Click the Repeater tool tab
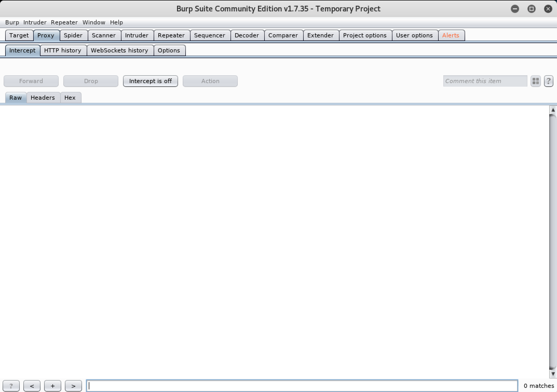 click(x=171, y=35)
